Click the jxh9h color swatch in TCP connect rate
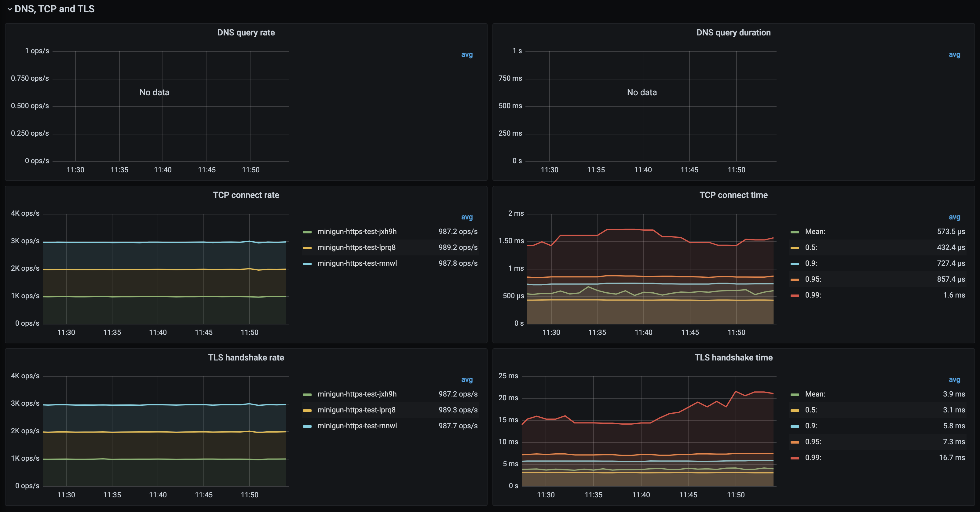 (x=307, y=232)
